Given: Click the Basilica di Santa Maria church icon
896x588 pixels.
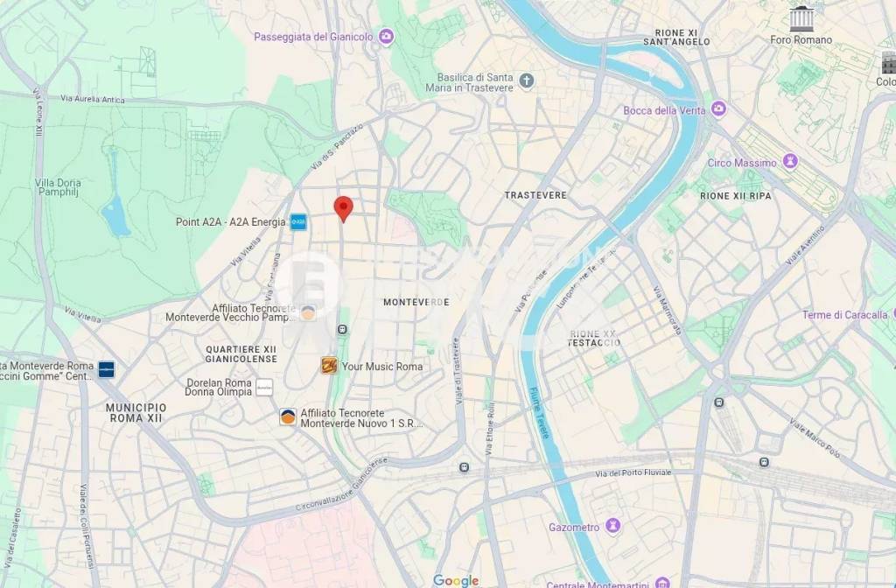Looking at the screenshot, I should pyautogui.click(x=526, y=81).
